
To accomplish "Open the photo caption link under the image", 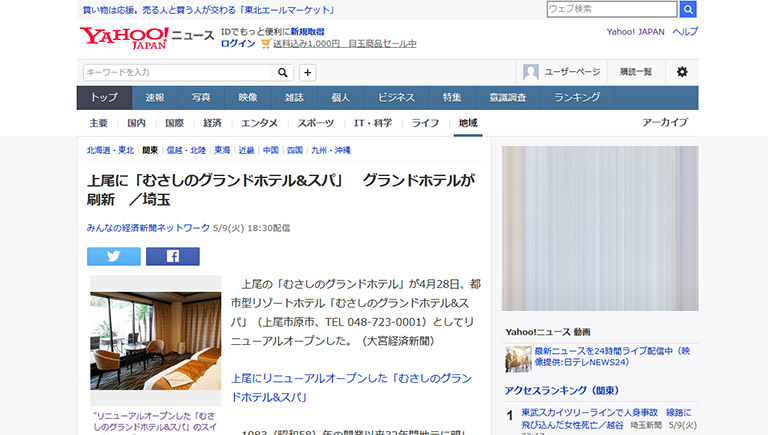I will pos(155,421).
